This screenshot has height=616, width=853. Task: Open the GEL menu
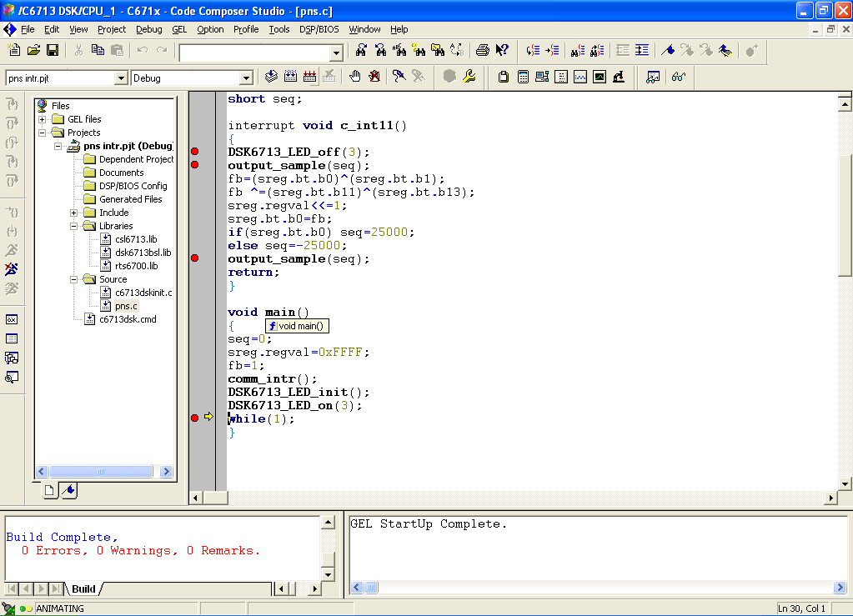click(179, 29)
